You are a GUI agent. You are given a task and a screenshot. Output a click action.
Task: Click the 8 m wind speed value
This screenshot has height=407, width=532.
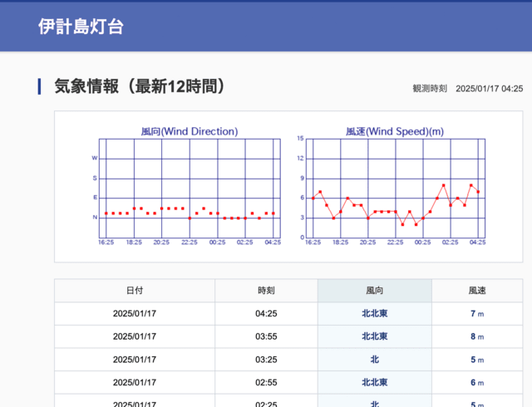(477, 336)
